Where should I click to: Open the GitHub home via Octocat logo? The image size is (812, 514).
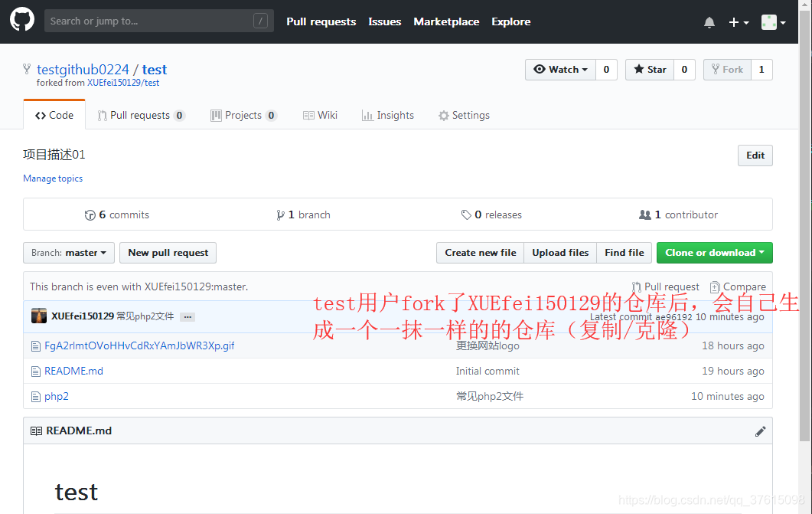pos(21,19)
